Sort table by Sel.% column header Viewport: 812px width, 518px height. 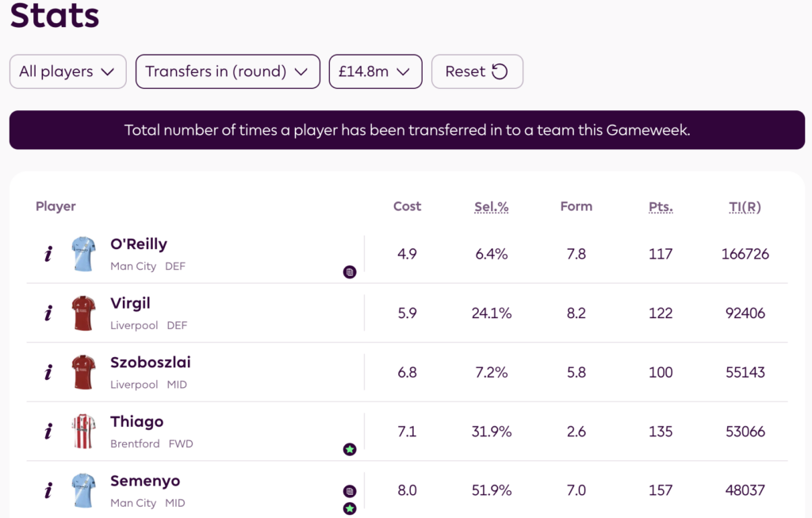491,206
